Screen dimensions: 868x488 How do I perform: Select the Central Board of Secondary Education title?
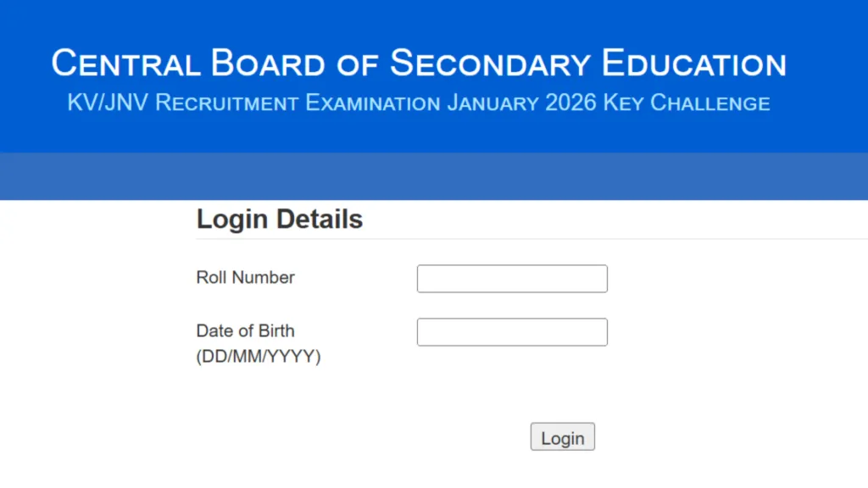420,63
